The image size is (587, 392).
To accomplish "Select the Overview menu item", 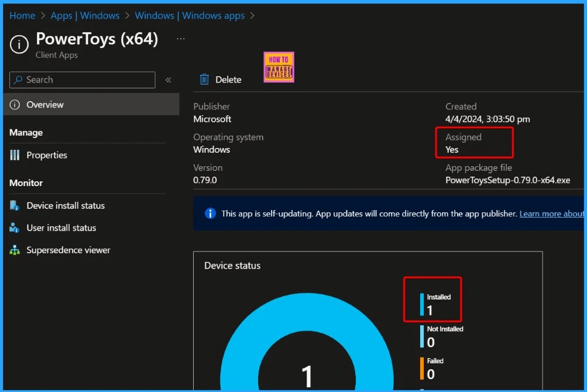I will click(91, 105).
